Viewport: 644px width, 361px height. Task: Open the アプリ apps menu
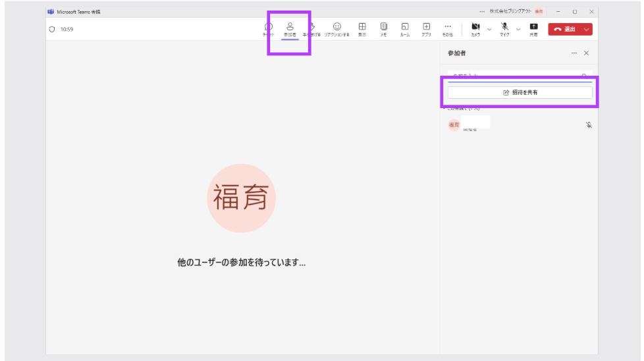[x=426, y=30]
